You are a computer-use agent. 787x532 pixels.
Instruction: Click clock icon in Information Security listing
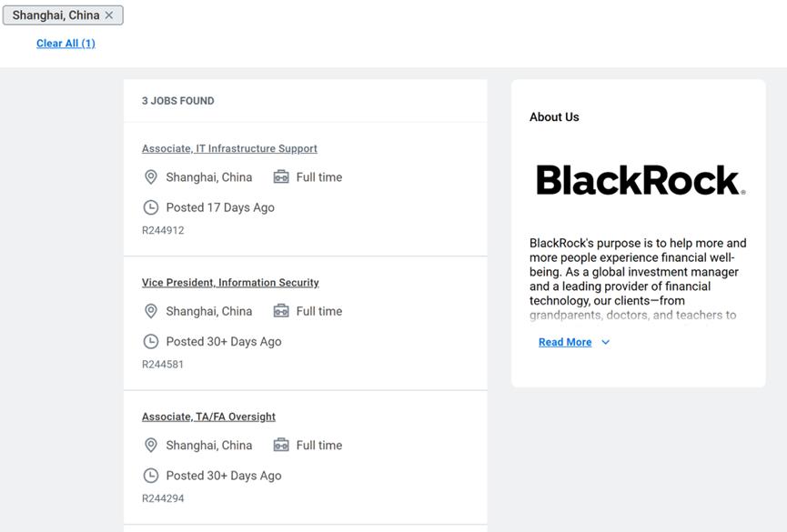coord(151,341)
